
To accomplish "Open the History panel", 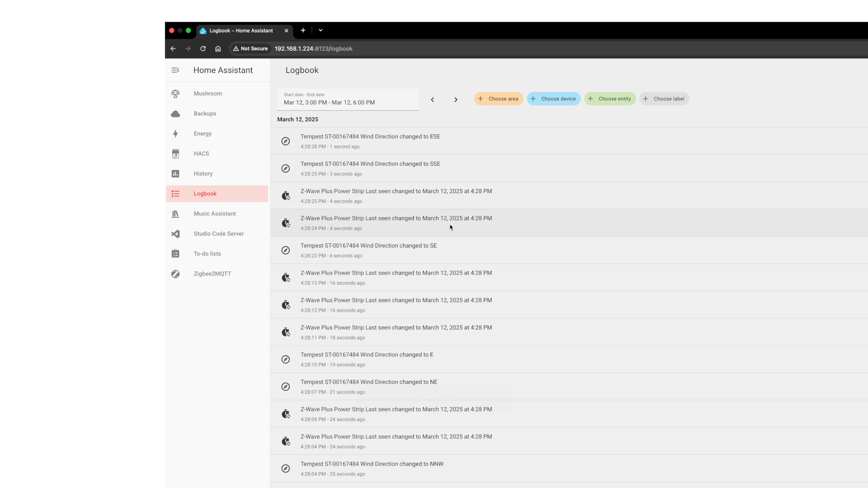I will tap(217, 174).
